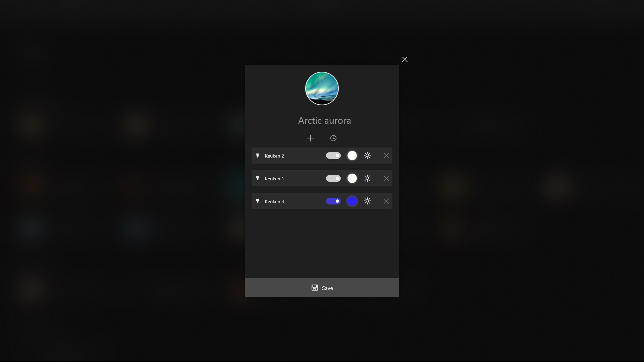This screenshot has height=362, width=644.
Task: Turn off the Keuken 3 switch
Action: pos(333,201)
